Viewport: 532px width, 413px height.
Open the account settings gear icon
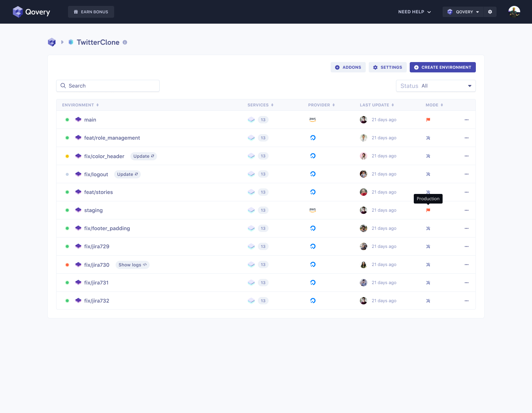coord(490,12)
